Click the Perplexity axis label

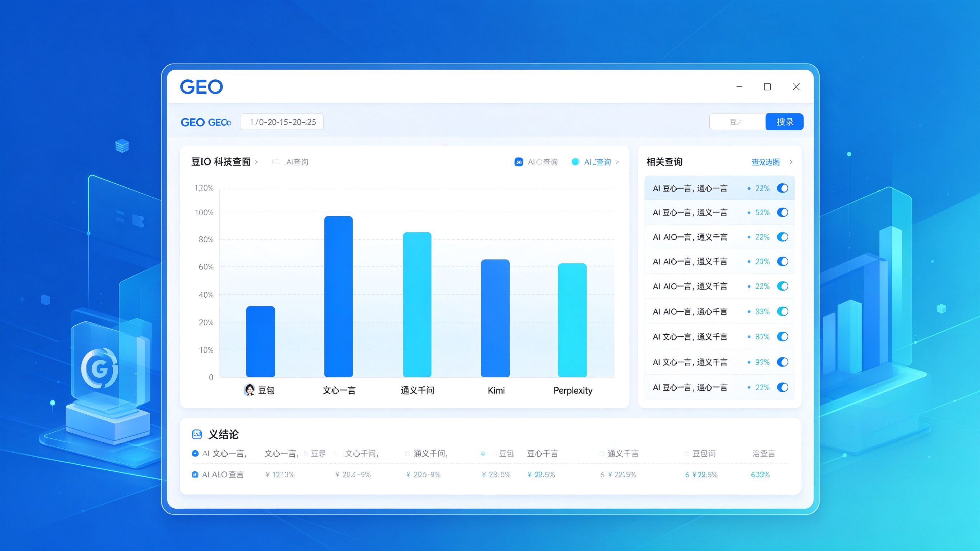573,391
